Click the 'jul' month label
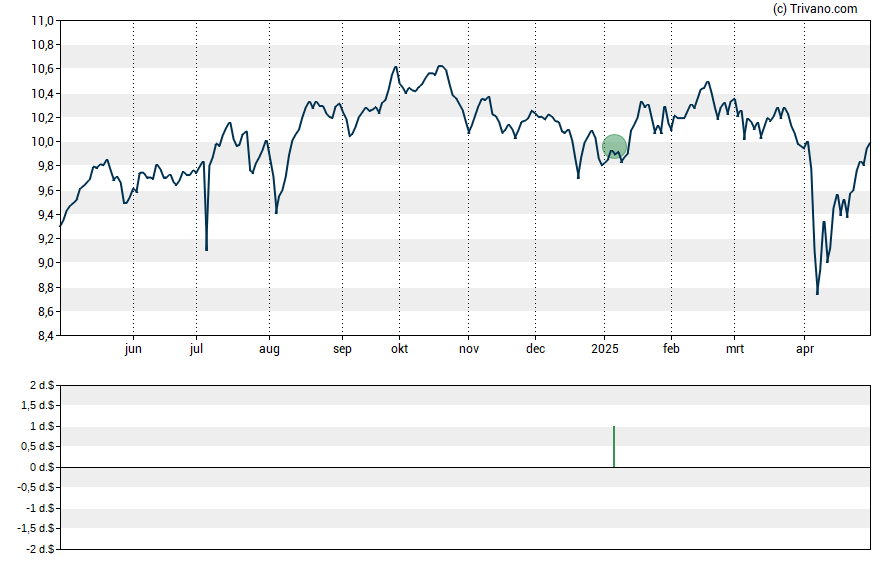 [x=197, y=349]
